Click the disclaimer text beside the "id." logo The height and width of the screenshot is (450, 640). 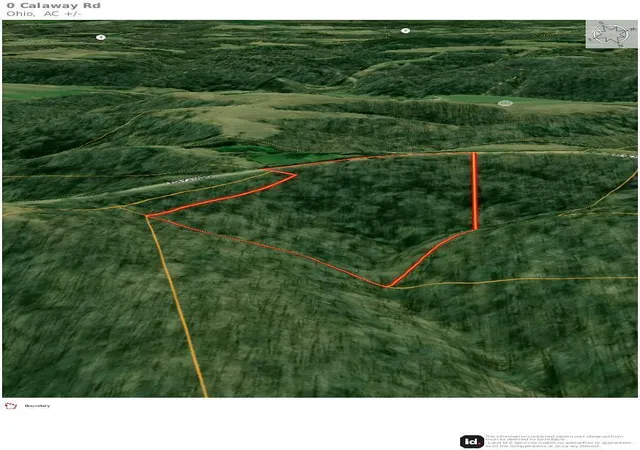point(558,441)
